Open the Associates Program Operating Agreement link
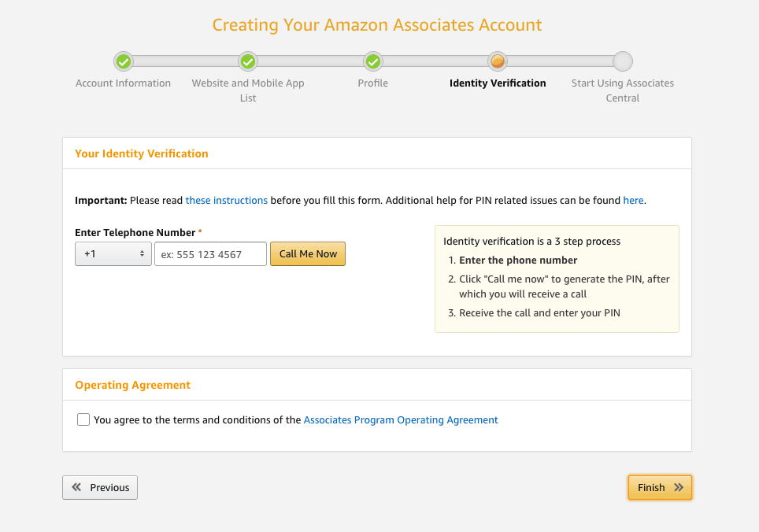Screen dimensions: 759x532 401,420
